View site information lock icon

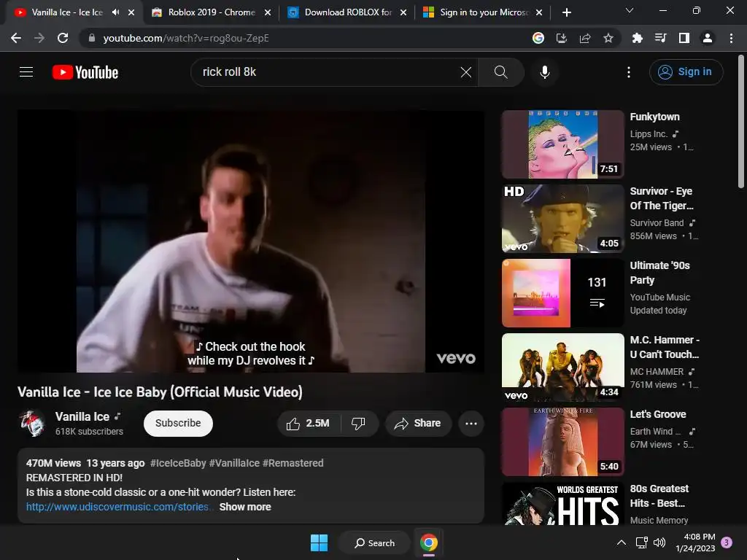[91, 38]
